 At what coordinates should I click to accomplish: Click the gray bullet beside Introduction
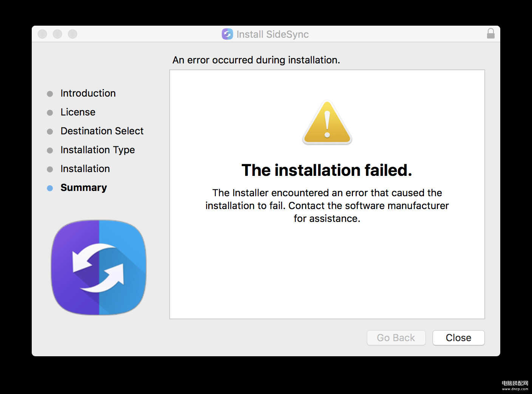coord(50,94)
